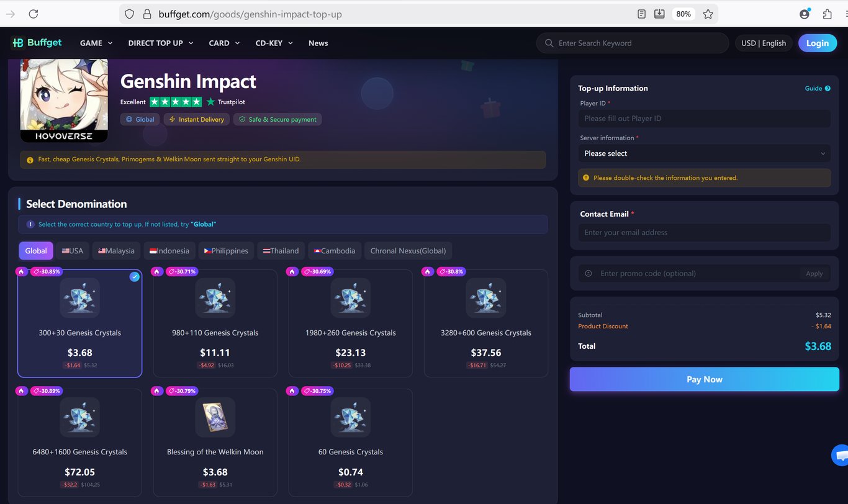Click the search magnifier icon
Viewport: 848px width, 504px height.
[x=549, y=43]
